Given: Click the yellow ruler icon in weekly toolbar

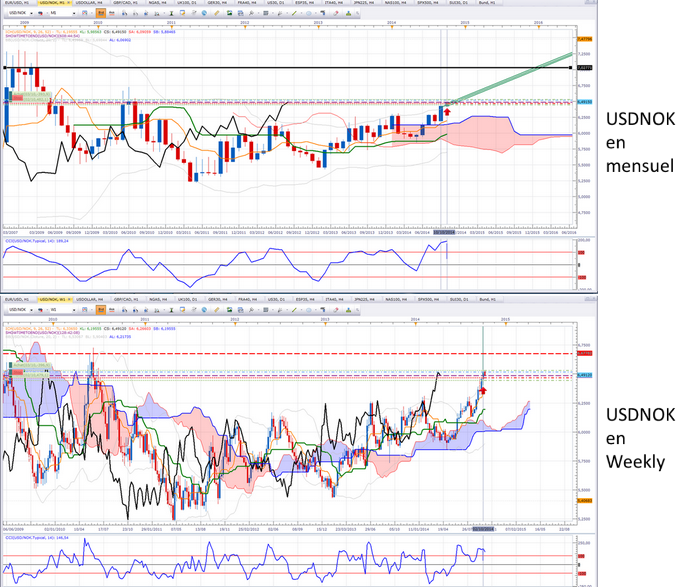Looking at the screenshot, I should (x=217, y=310).
